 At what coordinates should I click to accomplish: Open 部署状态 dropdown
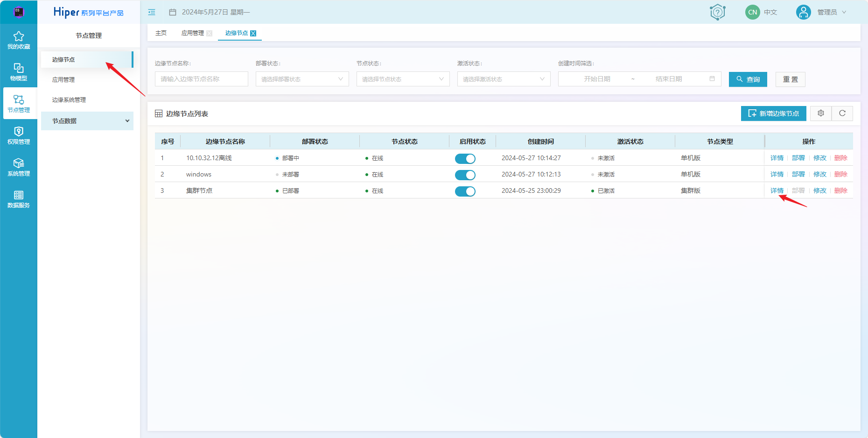click(302, 79)
